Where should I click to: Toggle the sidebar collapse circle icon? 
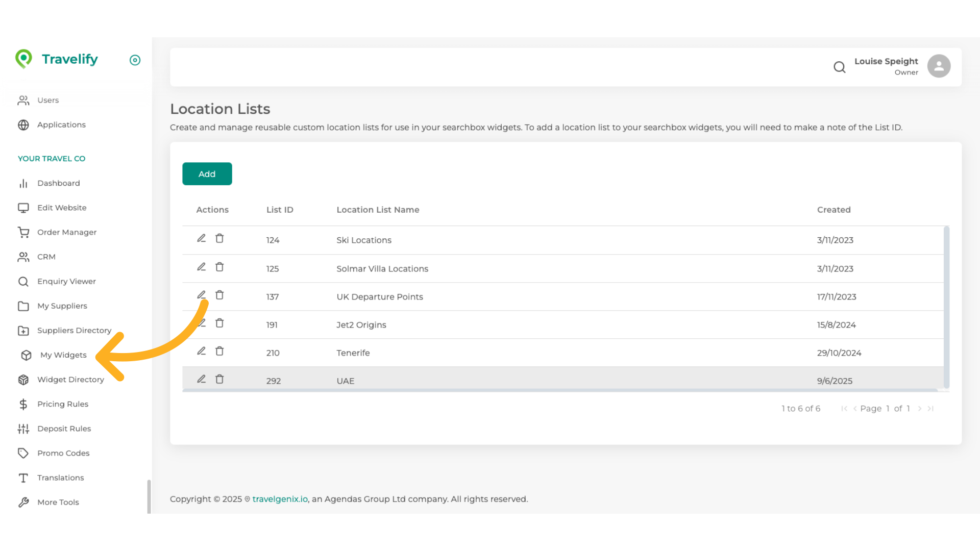135,60
